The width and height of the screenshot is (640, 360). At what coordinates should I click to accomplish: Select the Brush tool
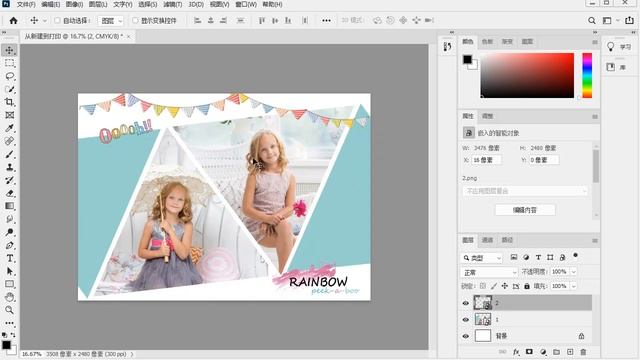click(x=9, y=154)
